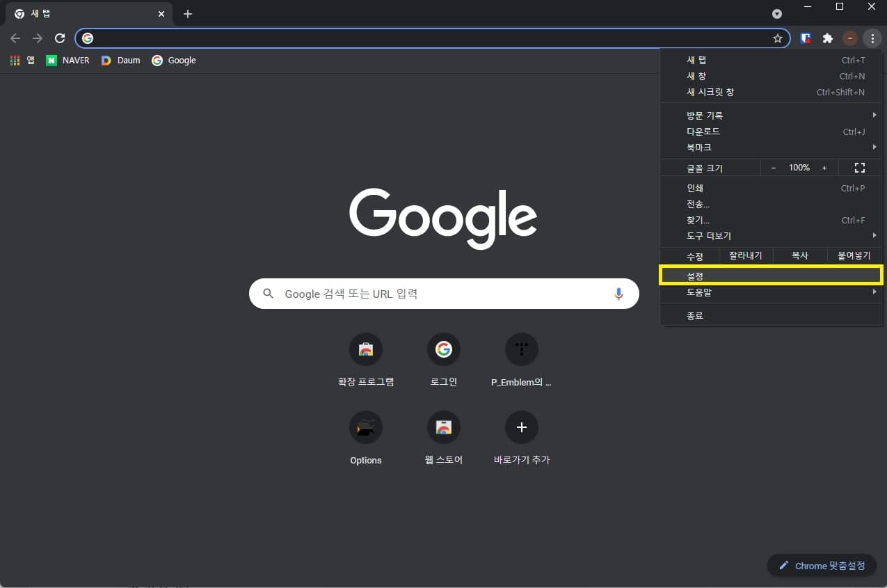Image resolution: width=887 pixels, height=588 pixels.
Task: Activate voice search microphone icon
Action: [618, 294]
